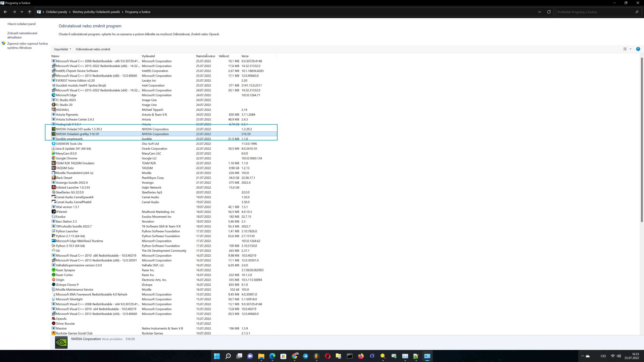Expand the address bar history dropdown
644x362 pixels.
click(540, 12)
